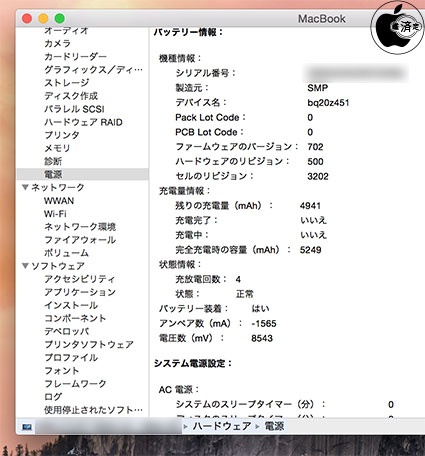Select ファイアウォール in the sidebar
Screen dimensions: 425x456
coord(80,240)
